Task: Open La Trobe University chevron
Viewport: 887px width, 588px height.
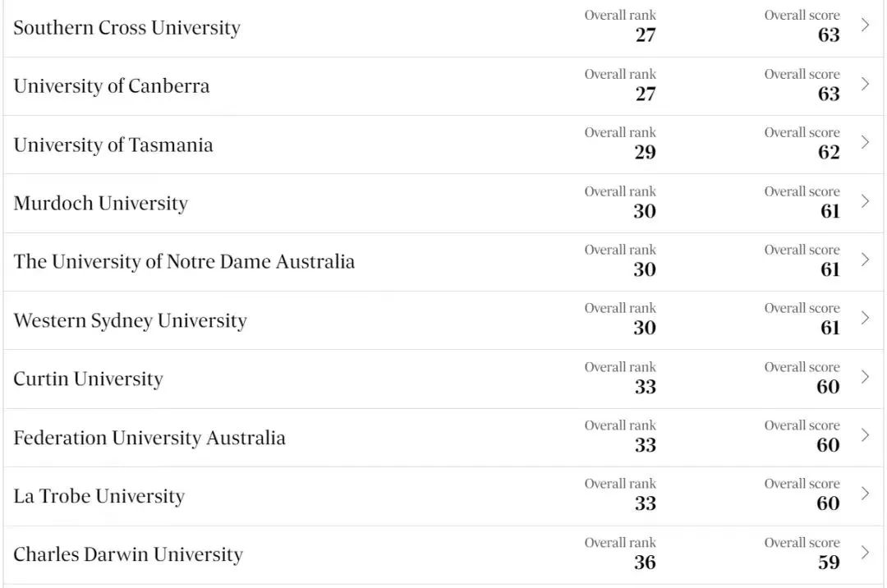Action: (865, 494)
